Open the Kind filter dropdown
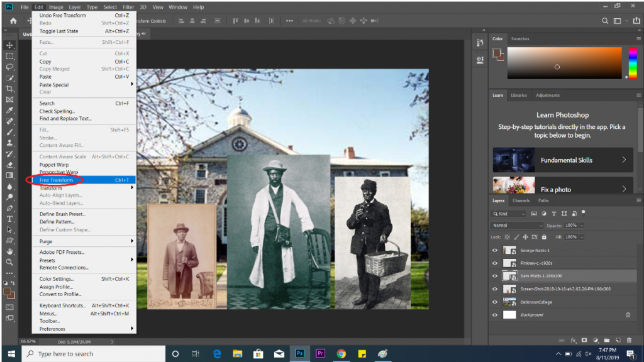The height and width of the screenshot is (362, 644). (x=509, y=214)
